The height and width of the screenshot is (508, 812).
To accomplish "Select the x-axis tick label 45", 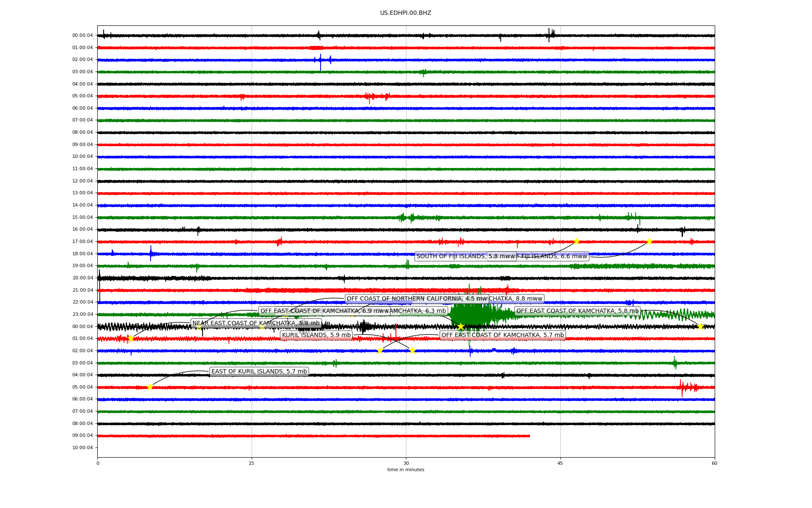I will [560, 463].
